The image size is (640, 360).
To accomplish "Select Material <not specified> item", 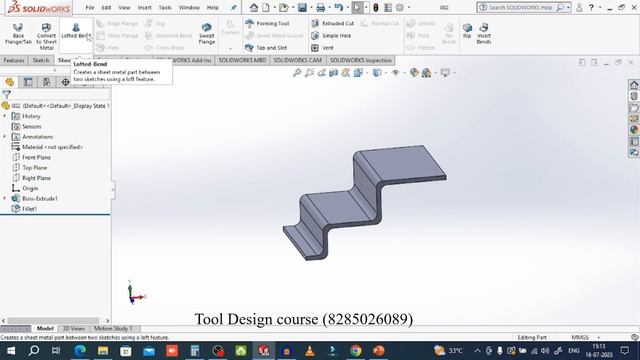I will [x=47, y=147].
